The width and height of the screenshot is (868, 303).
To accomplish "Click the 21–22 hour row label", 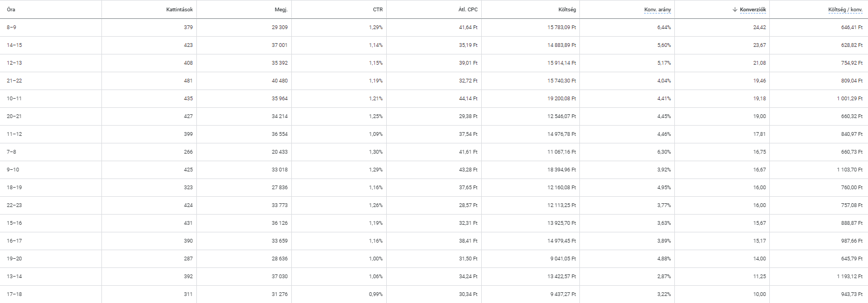I will point(15,81).
